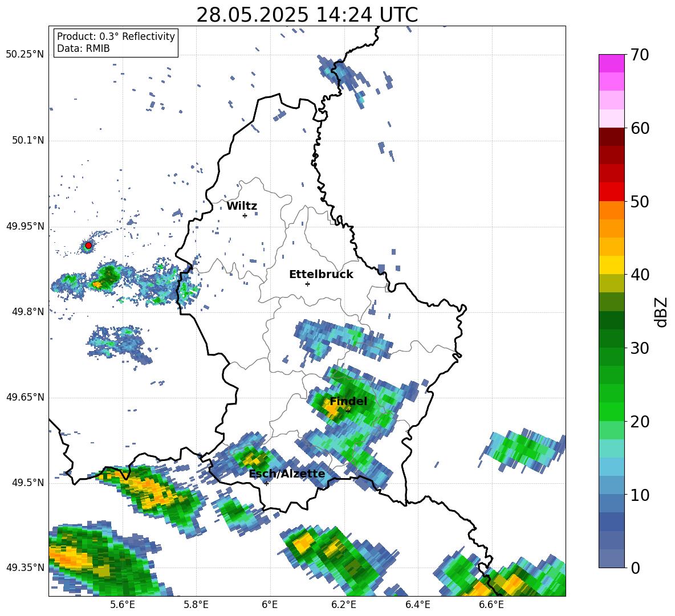Screen dimensions: 675x616
Task: Click the 60 colorbar tick label
Action: (640, 128)
